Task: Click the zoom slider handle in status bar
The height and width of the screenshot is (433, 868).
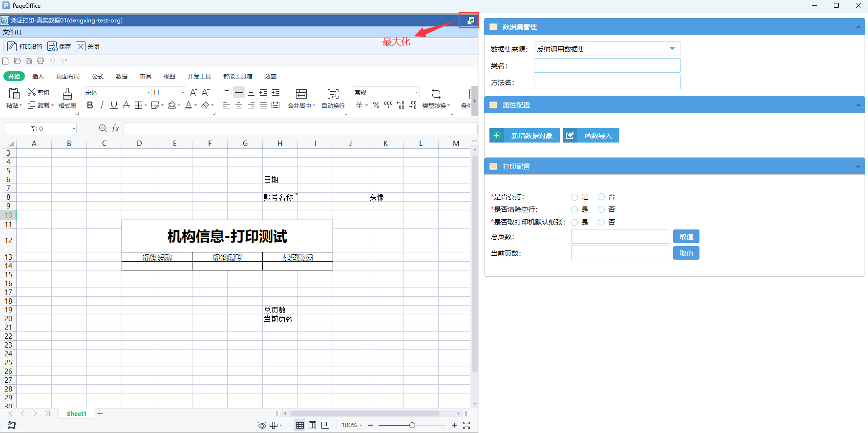Action: pos(412,425)
